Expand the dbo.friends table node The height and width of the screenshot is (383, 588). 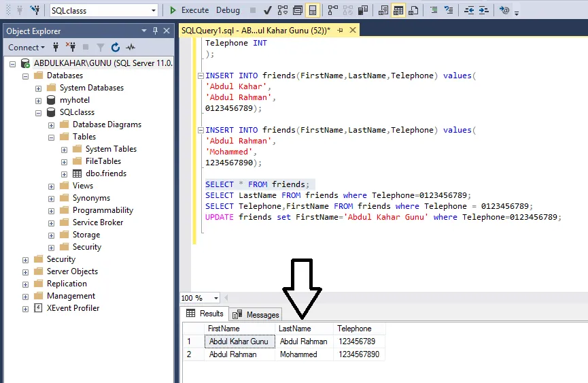pyautogui.click(x=64, y=174)
